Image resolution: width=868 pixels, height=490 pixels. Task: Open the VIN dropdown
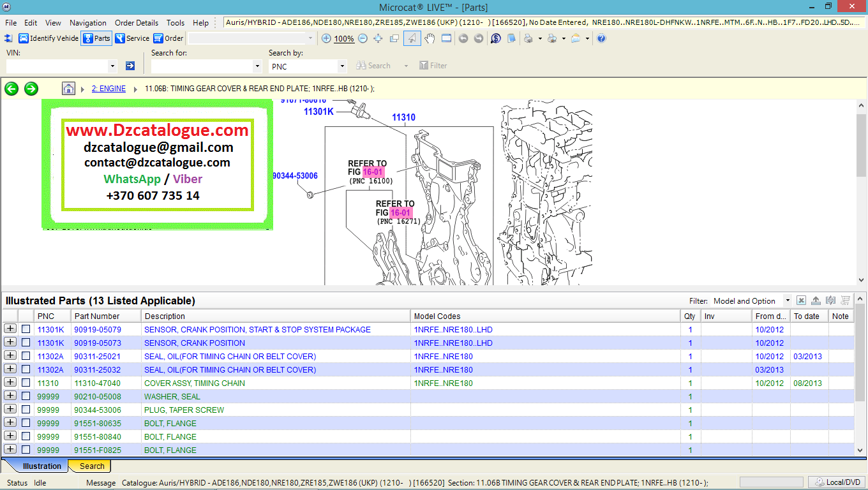pyautogui.click(x=112, y=66)
